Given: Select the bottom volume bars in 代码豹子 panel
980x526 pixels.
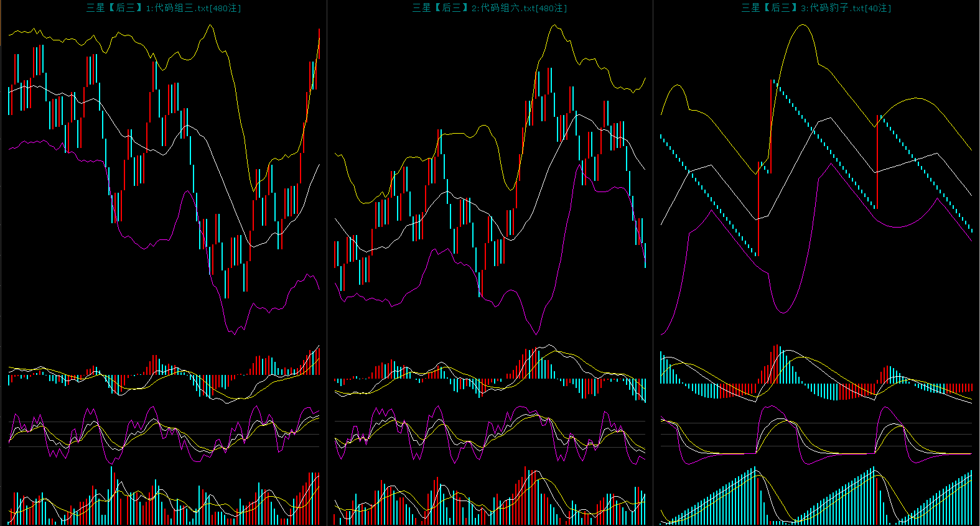Looking at the screenshot, I should click(816, 497).
